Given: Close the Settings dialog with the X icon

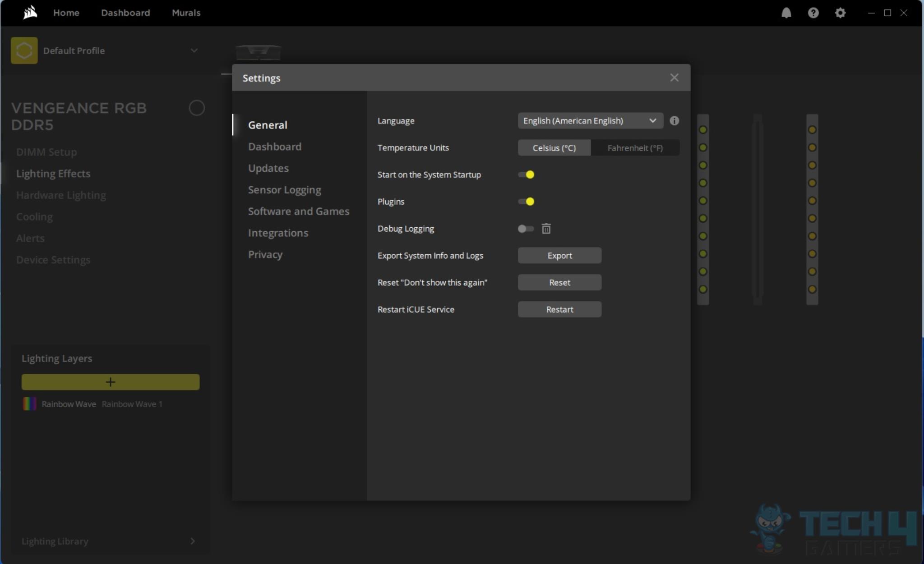Looking at the screenshot, I should click(x=674, y=78).
